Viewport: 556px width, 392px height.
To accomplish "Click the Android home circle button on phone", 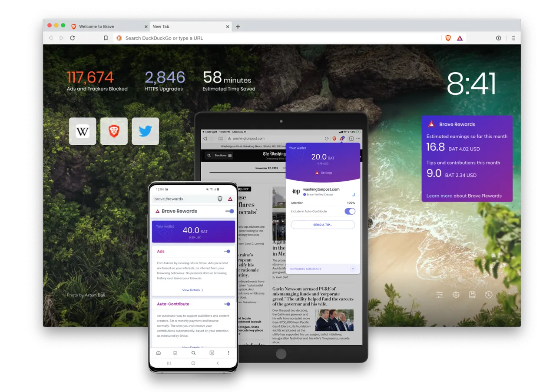I will [193, 363].
